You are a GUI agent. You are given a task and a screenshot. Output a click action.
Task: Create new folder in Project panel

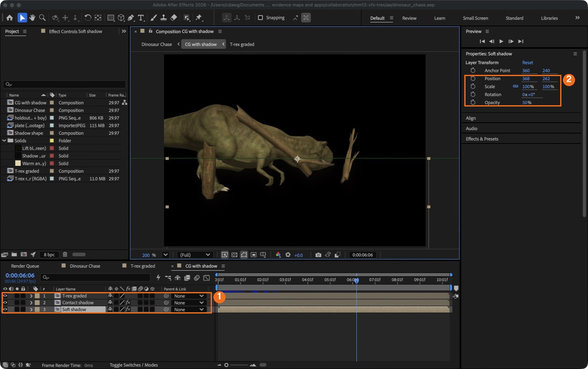click(x=14, y=254)
